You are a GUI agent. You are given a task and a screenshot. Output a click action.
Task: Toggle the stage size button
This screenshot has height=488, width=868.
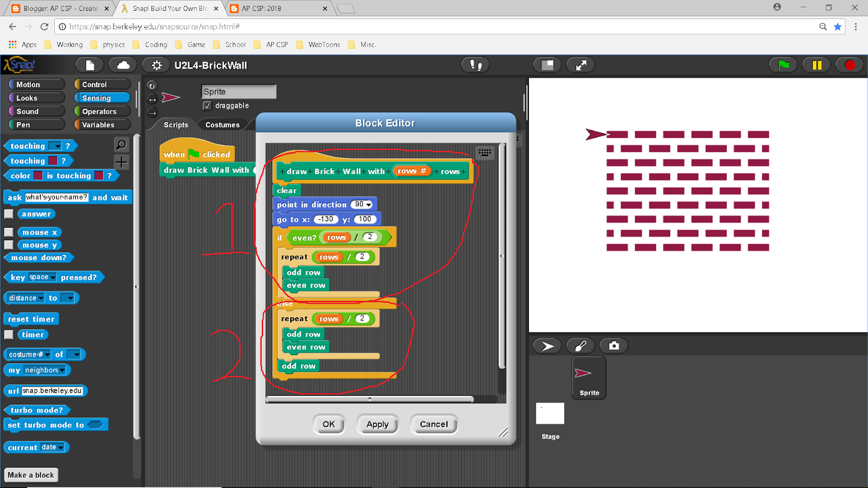pyautogui.click(x=547, y=65)
